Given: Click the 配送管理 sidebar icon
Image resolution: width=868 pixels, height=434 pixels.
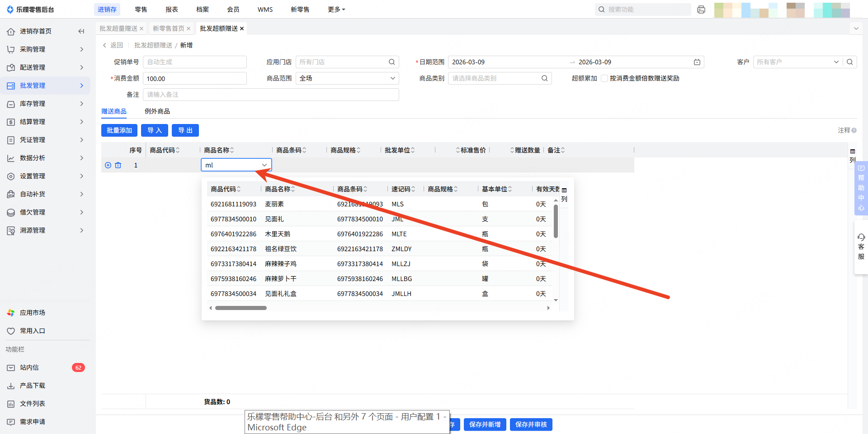Looking at the screenshot, I should [x=11, y=67].
